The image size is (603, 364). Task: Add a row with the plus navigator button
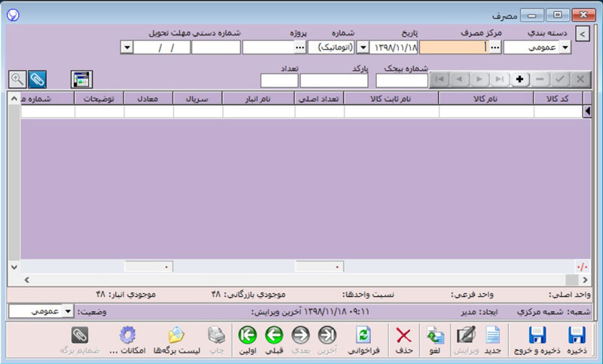tap(519, 78)
